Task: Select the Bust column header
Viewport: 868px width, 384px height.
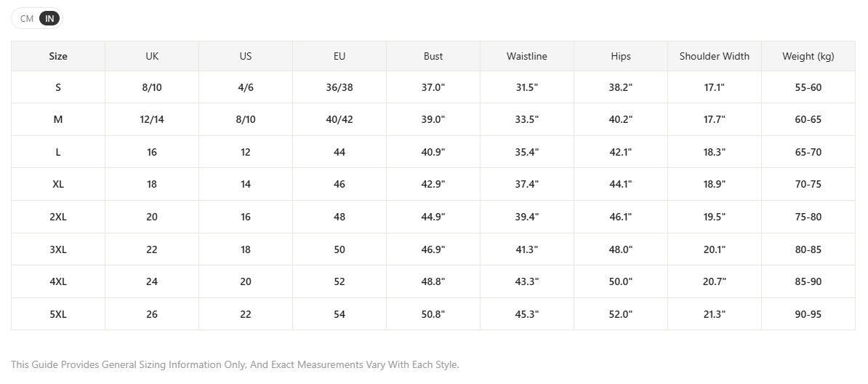Action: [433, 56]
